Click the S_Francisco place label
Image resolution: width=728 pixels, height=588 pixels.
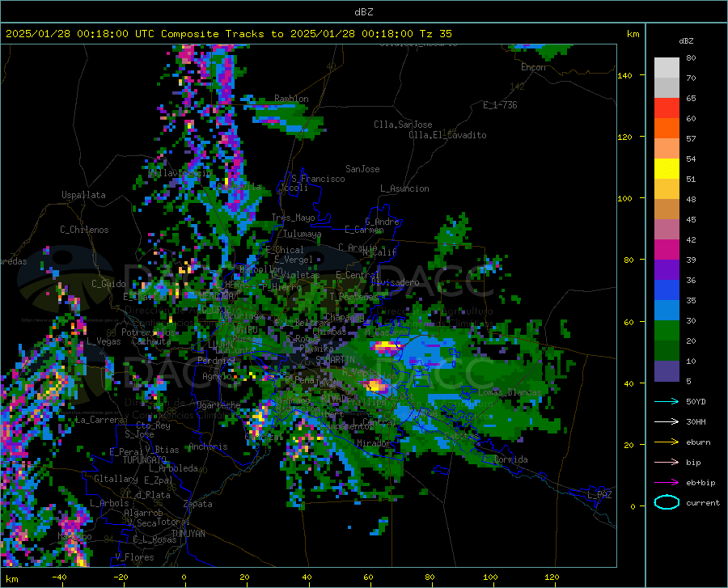pos(319,179)
